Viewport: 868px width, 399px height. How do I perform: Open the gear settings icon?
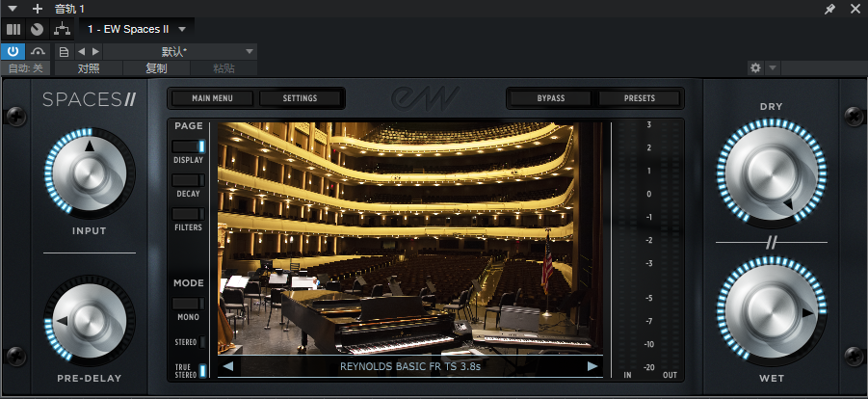[x=755, y=67]
